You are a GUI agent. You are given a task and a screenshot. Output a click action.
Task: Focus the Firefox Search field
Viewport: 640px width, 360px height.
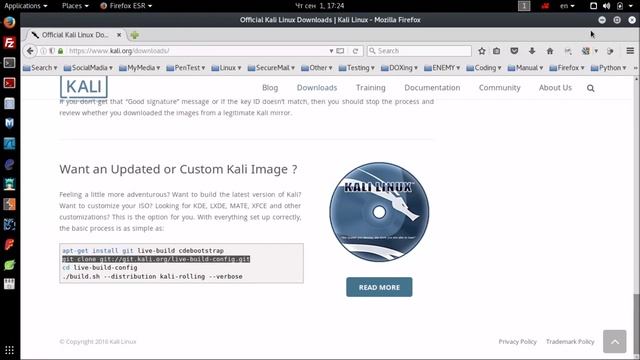[x=419, y=51]
